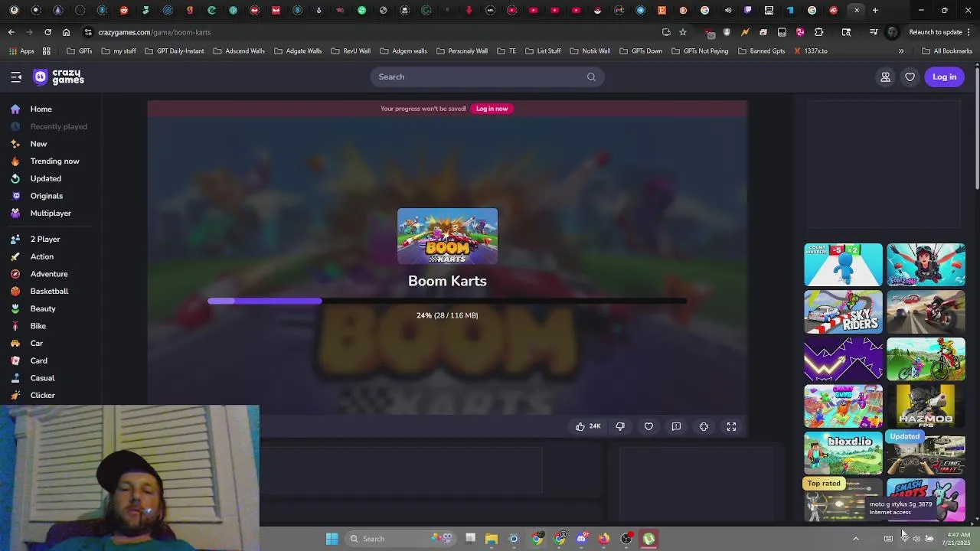Click the Log in button

pyautogui.click(x=944, y=77)
